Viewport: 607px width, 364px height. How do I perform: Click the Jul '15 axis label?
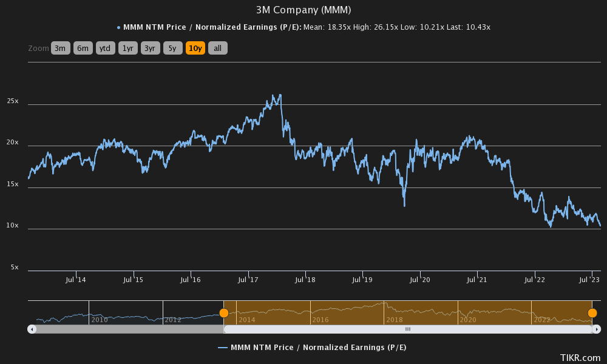(x=133, y=280)
